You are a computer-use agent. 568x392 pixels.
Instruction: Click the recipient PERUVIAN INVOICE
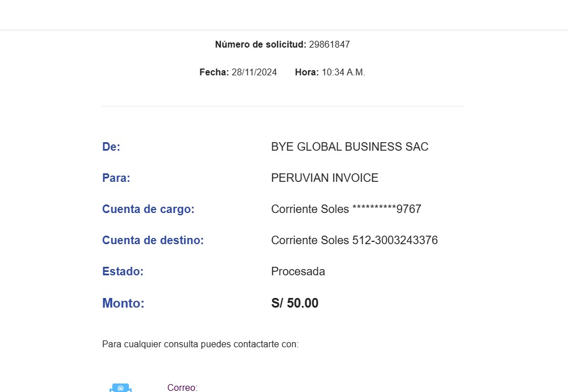click(x=324, y=178)
